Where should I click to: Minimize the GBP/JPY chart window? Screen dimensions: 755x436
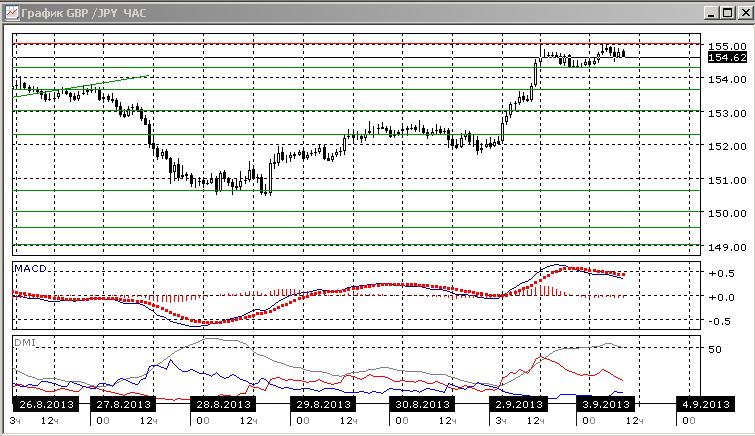[711, 13]
